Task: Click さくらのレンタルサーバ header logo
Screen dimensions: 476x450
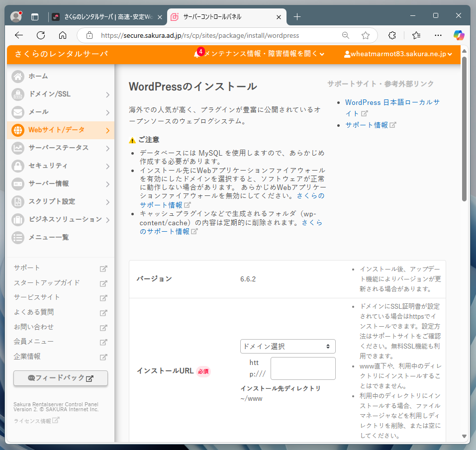Action: (61, 54)
